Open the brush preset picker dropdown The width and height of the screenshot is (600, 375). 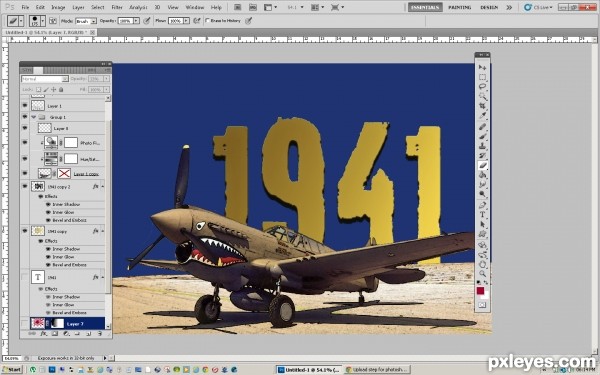[x=42, y=21]
